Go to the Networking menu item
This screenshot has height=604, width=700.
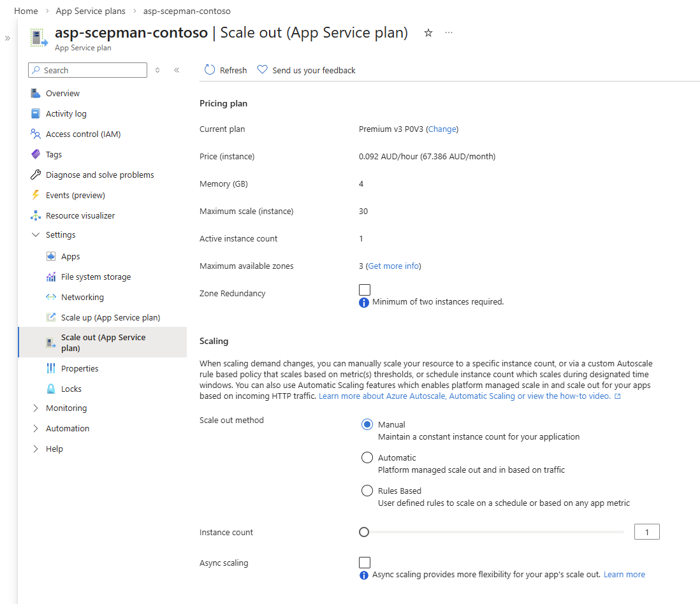tap(82, 297)
